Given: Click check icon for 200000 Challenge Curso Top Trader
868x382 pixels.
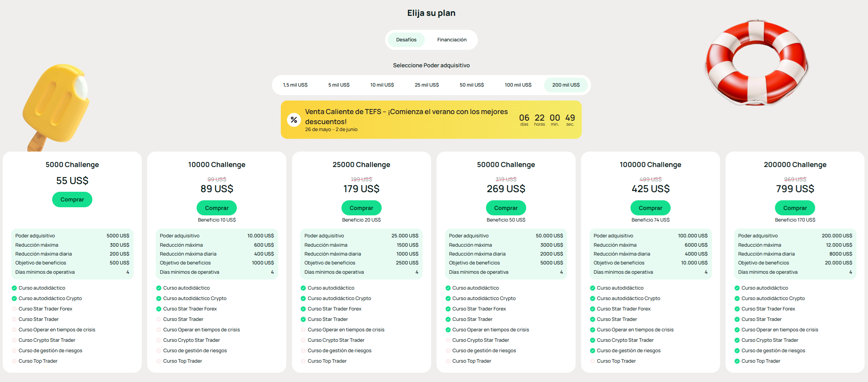Looking at the screenshot, I should click(737, 361).
